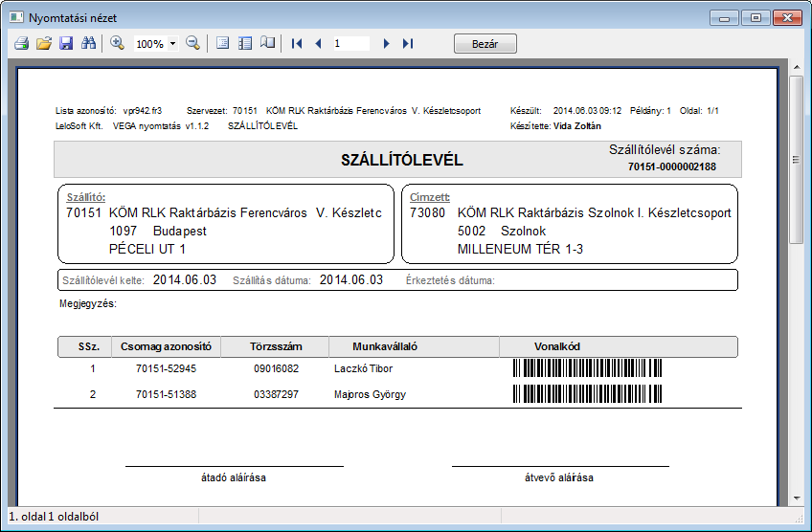The width and height of the screenshot is (812, 532).
Task: Click employee name Laczkó Tibor
Action: click(x=363, y=368)
